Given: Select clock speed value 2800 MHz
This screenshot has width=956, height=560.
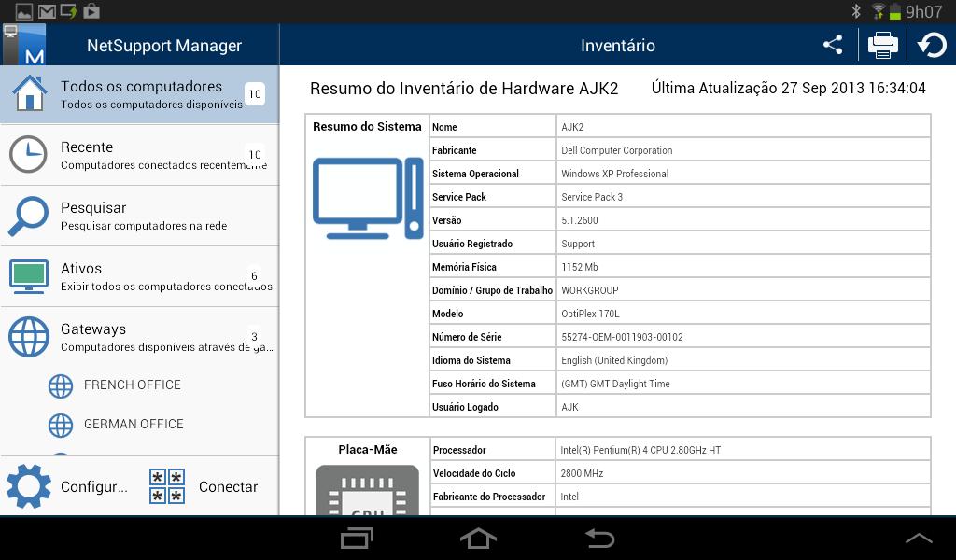Looking at the screenshot, I should pyautogui.click(x=582, y=473).
